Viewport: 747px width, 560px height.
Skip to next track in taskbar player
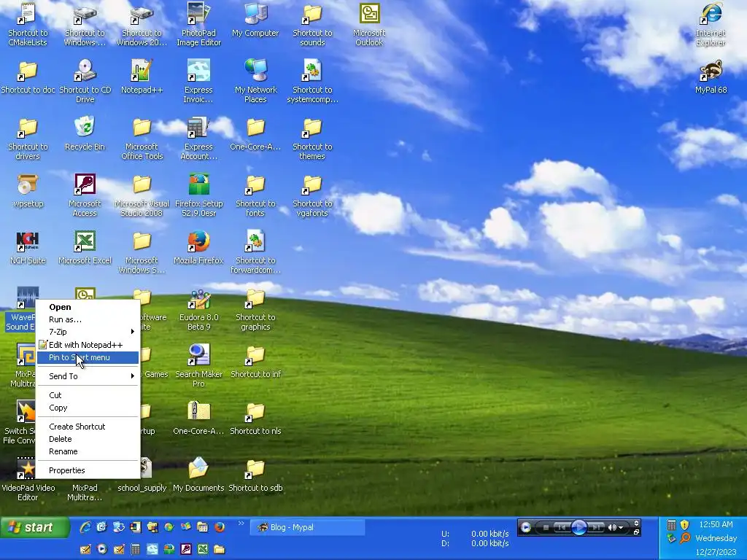pos(595,527)
